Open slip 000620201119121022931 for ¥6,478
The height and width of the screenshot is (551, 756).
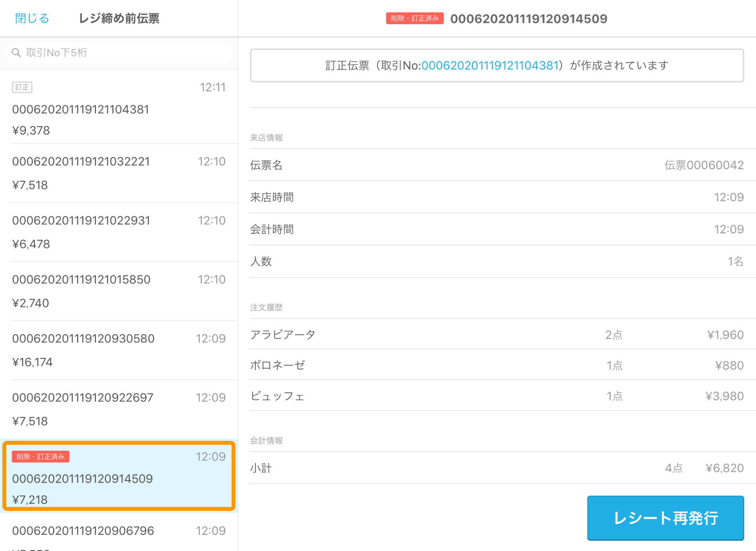click(118, 232)
